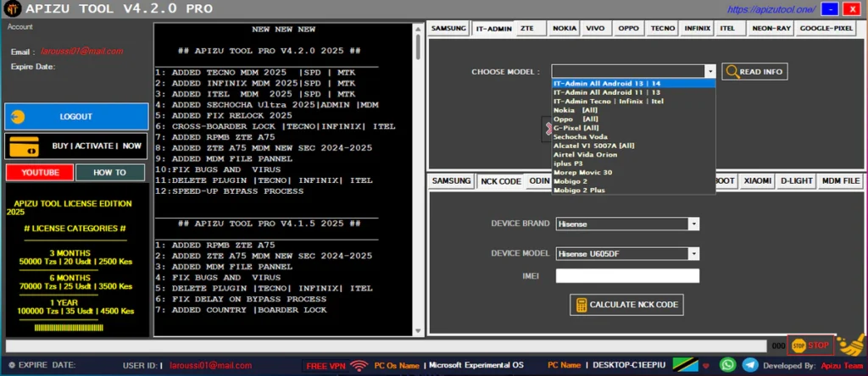Click the bottom progress bar
This screenshot has height=376, width=868.
tap(386, 346)
